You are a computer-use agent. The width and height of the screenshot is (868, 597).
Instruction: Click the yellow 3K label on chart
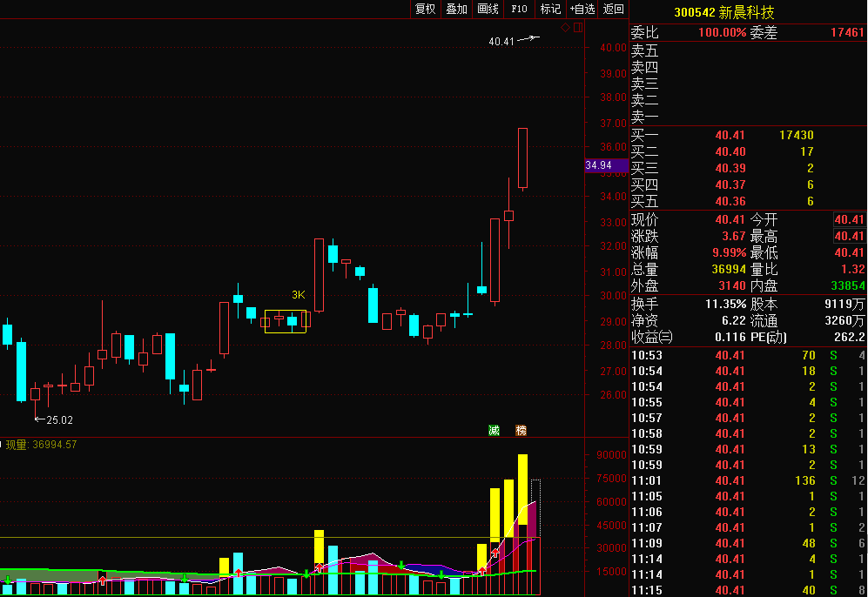299,295
